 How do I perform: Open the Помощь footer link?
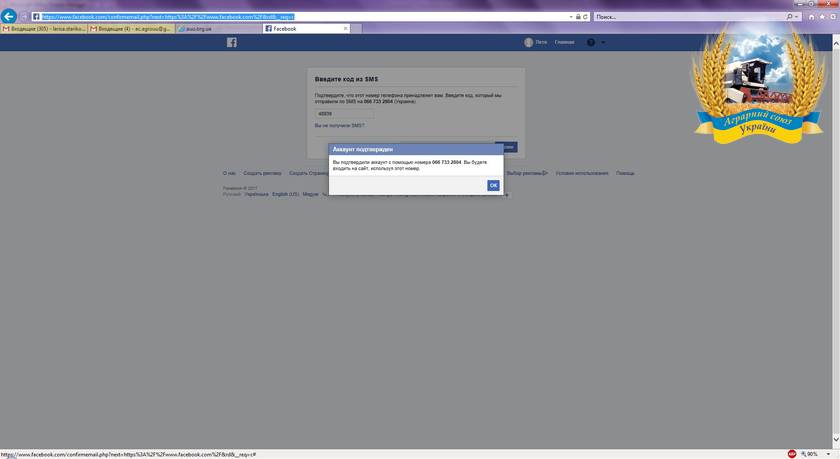click(x=625, y=174)
